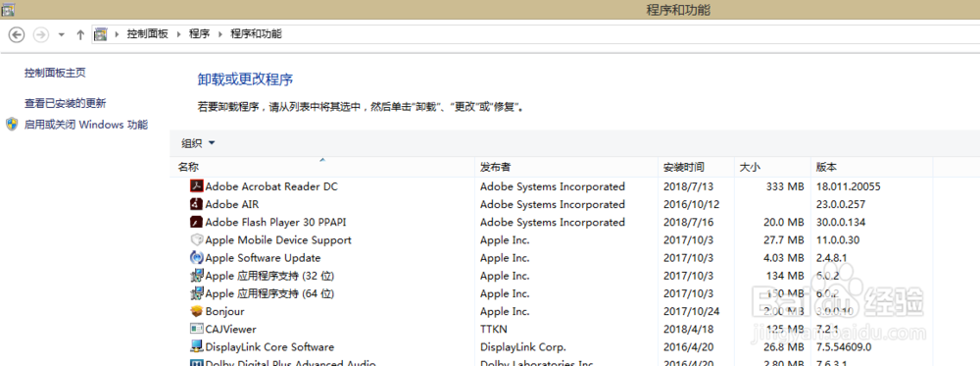Select DisplayLink Core Software name
The width and height of the screenshot is (980, 366).
click(x=269, y=347)
